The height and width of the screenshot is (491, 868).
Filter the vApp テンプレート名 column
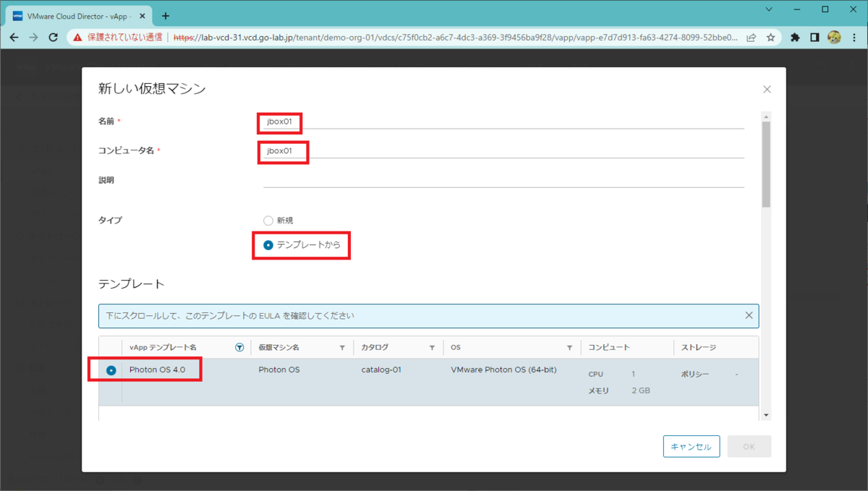[x=239, y=347]
